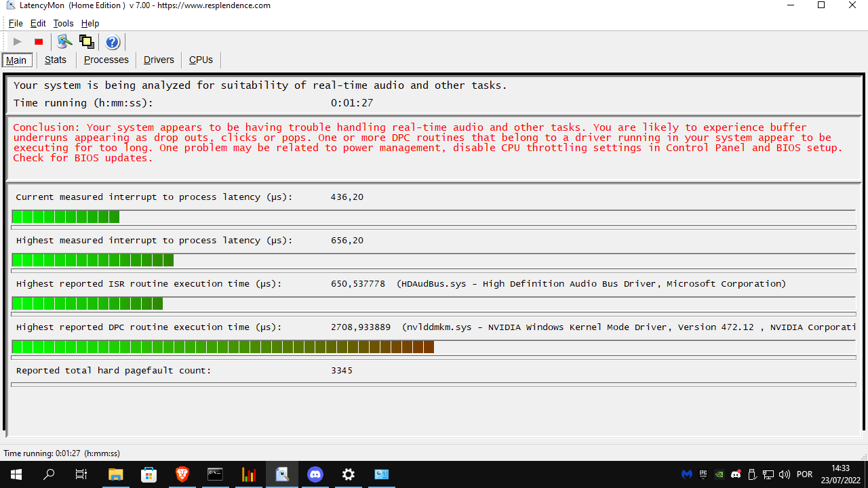Image resolution: width=868 pixels, height=488 pixels.
Task: Open the blue panel app taskbar icon
Action: (381, 474)
